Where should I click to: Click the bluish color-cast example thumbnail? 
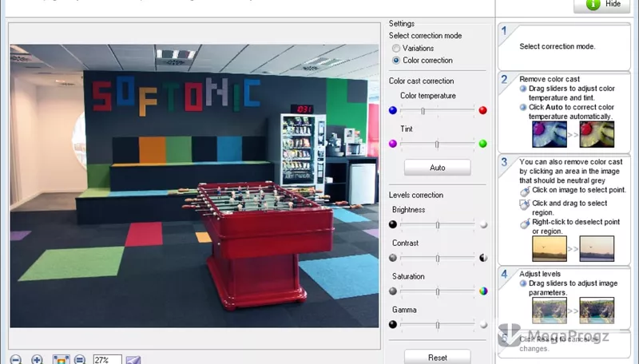click(550, 134)
